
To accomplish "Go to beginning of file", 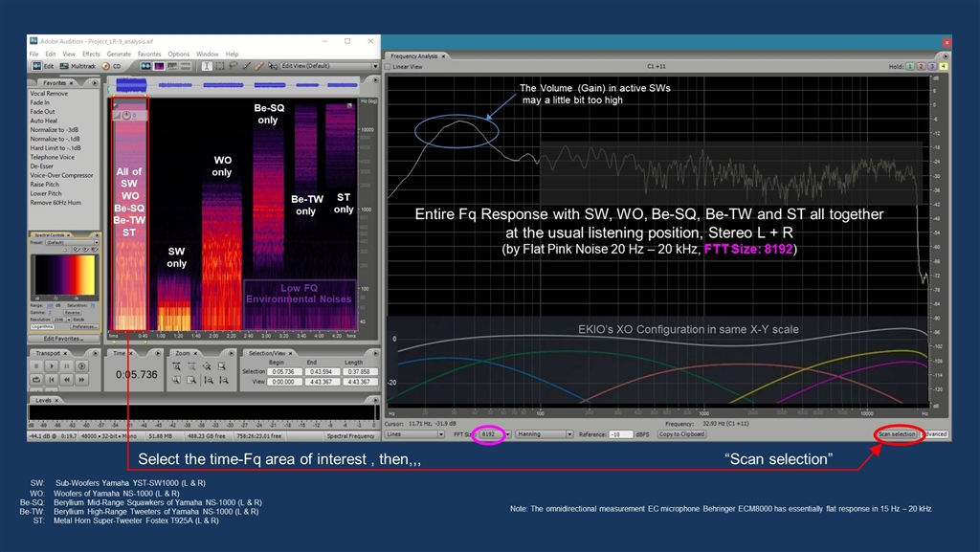I will (x=52, y=380).
